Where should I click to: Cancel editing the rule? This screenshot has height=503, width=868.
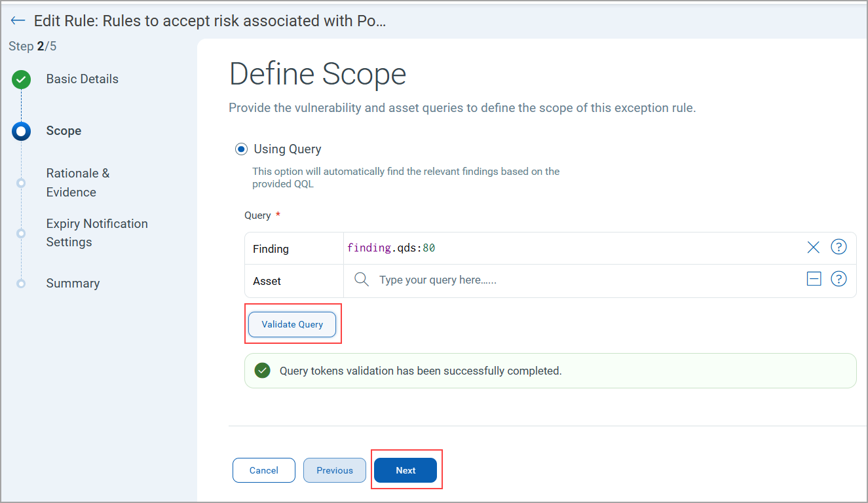click(263, 470)
